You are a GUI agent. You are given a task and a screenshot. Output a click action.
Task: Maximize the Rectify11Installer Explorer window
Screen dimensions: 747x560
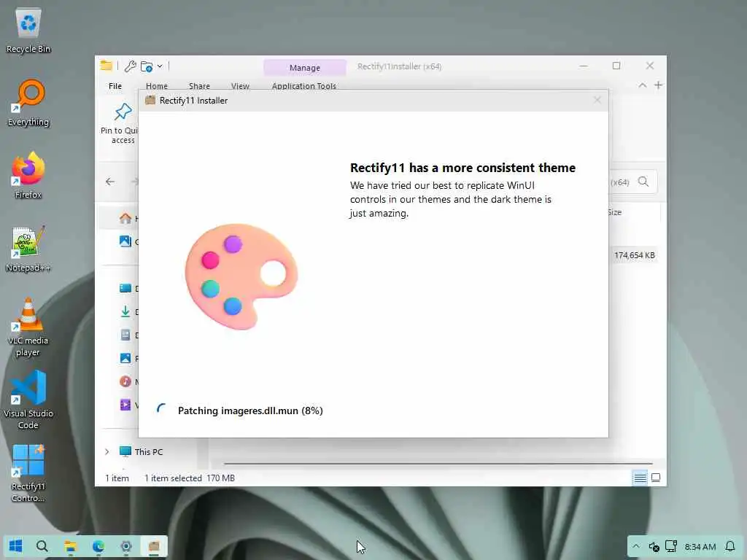point(616,66)
